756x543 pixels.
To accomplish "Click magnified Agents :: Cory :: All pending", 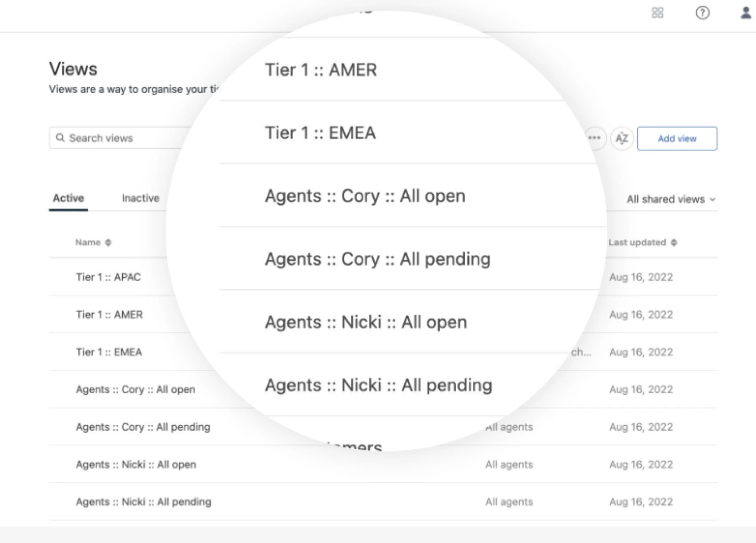I will (x=378, y=259).
